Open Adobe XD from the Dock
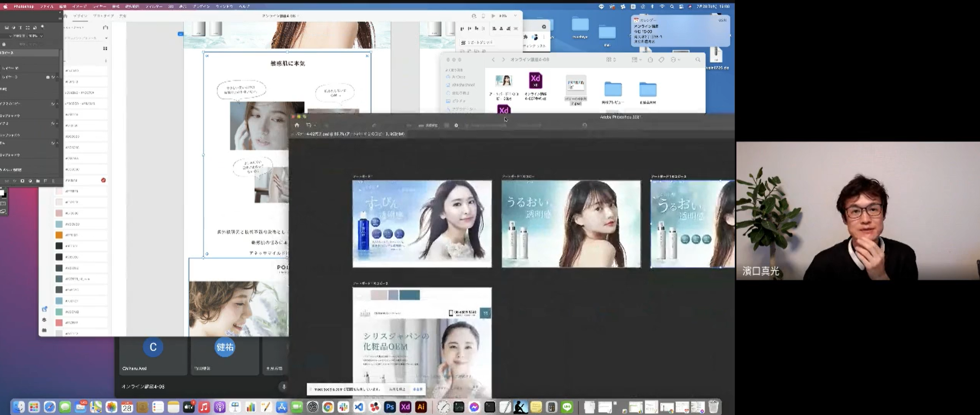 click(405, 407)
